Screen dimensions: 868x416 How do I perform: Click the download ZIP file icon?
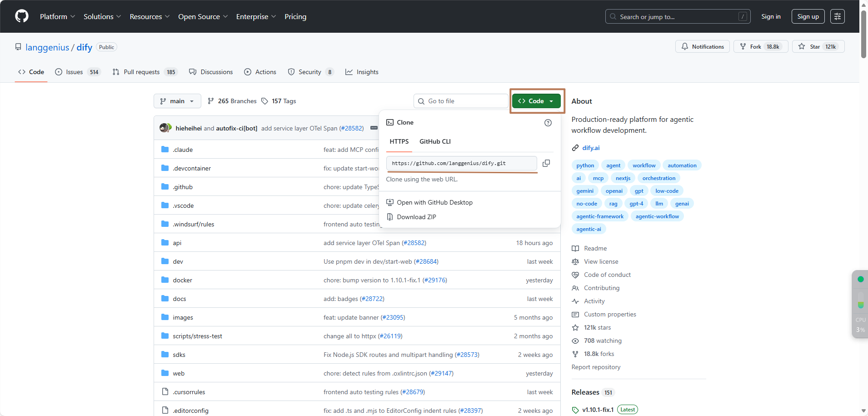tap(390, 217)
